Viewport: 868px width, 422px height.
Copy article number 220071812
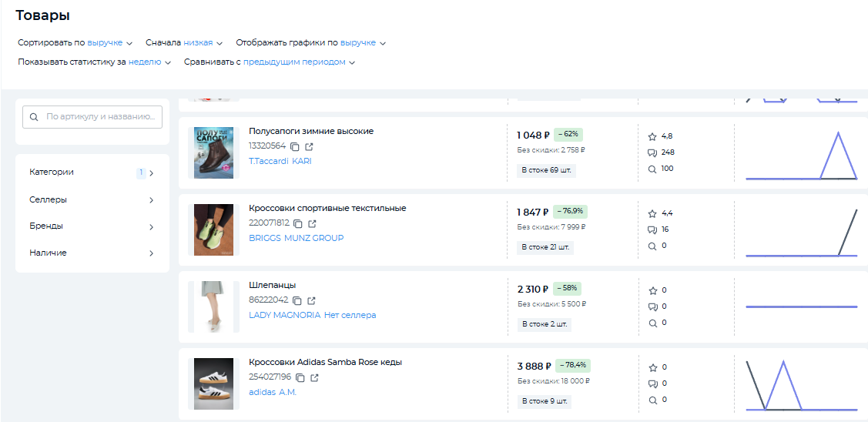point(298,223)
